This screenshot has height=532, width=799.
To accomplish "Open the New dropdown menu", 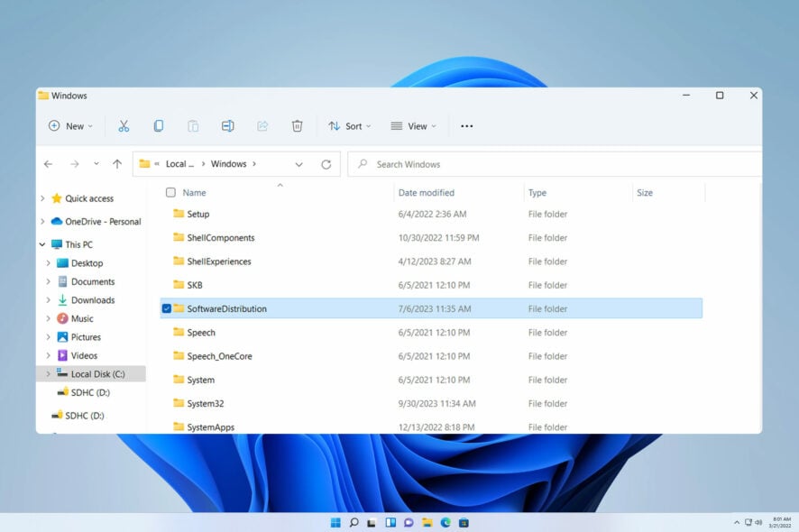I will pyautogui.click(x=71, y=126).
